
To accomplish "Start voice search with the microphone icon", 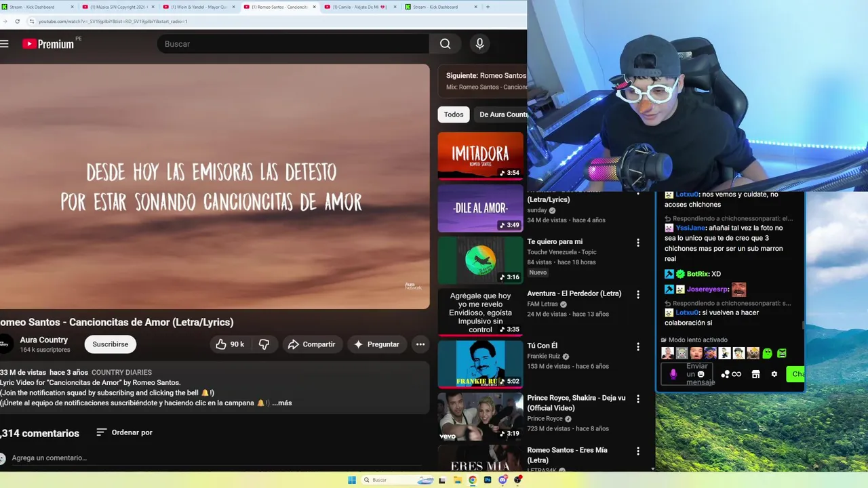I will (x=479, y=44).
